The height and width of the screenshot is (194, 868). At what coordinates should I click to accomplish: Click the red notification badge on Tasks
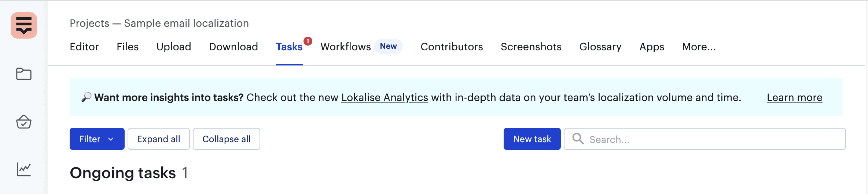308,41
